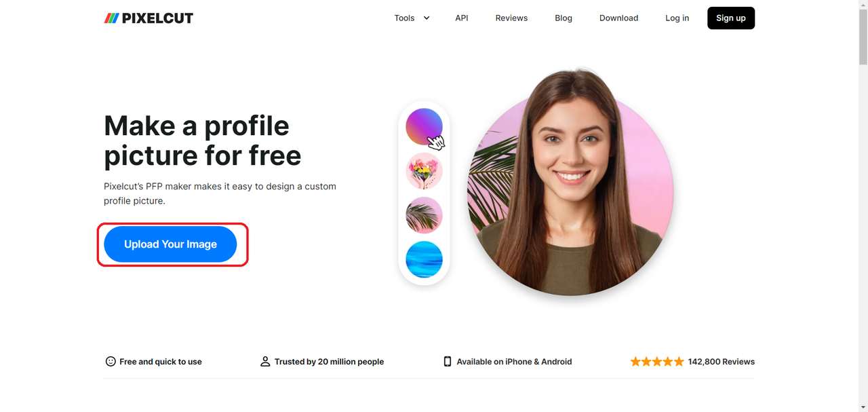This screenshot has height=412, width=868.
Task: Choose the flower bouquet background thumbnail
Action: [424, 170]
